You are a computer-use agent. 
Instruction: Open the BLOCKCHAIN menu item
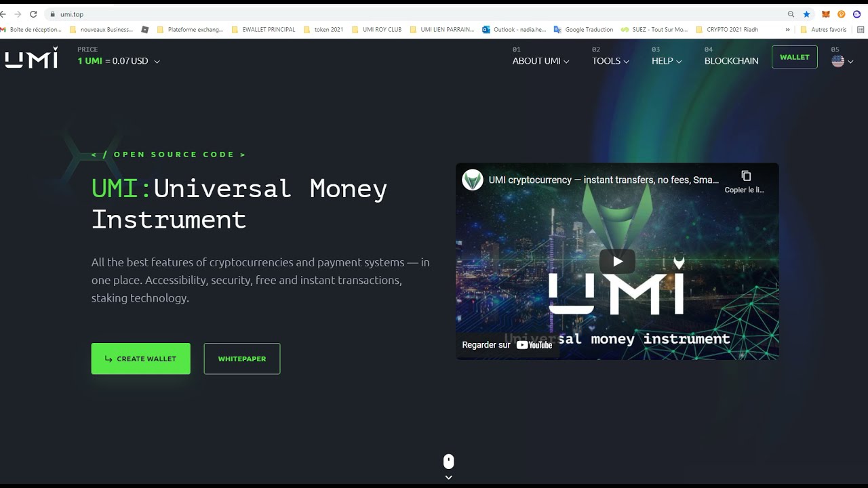click(731, 61)
